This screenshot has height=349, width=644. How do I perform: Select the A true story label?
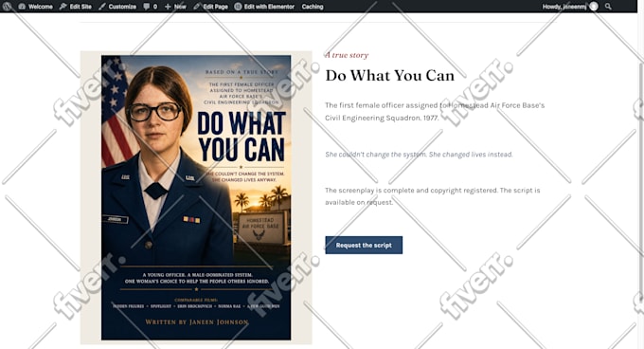pos(347,55)
